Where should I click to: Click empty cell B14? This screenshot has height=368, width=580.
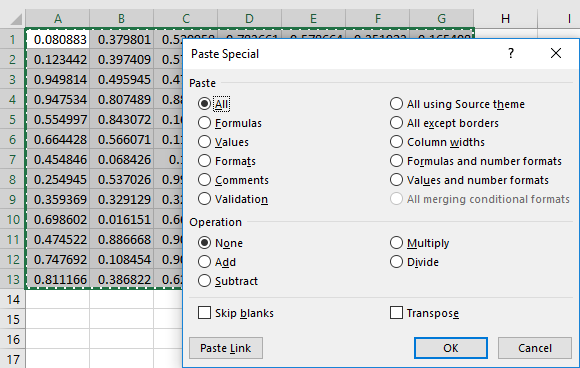[x=122, y=299]
